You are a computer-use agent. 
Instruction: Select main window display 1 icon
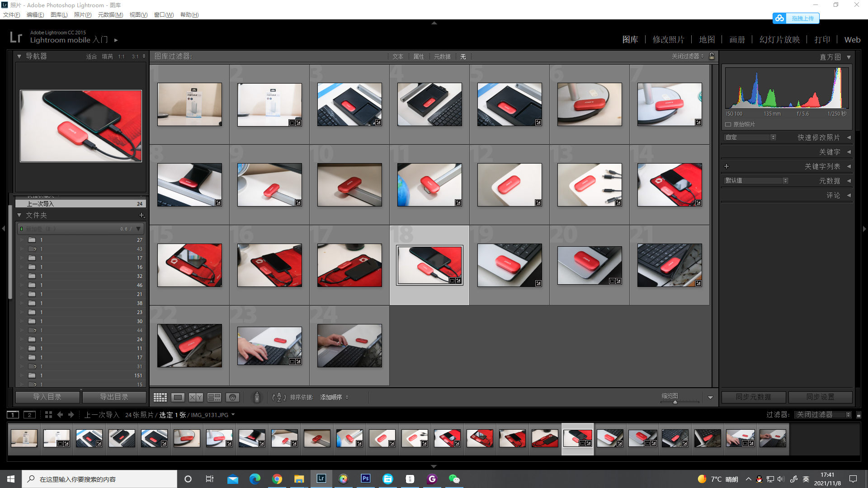(13, 415)
